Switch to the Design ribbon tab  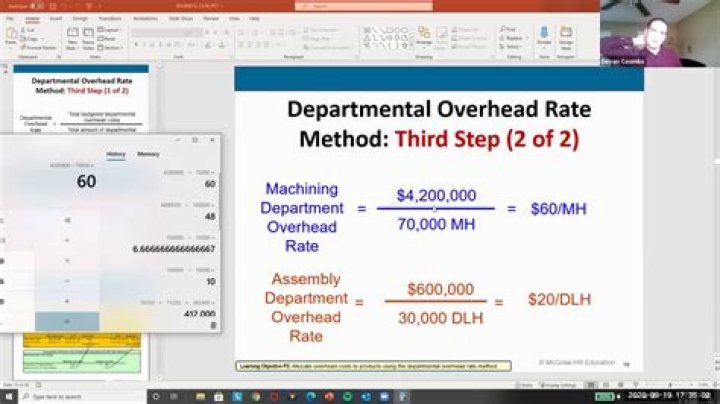click(x=80, y=19)
